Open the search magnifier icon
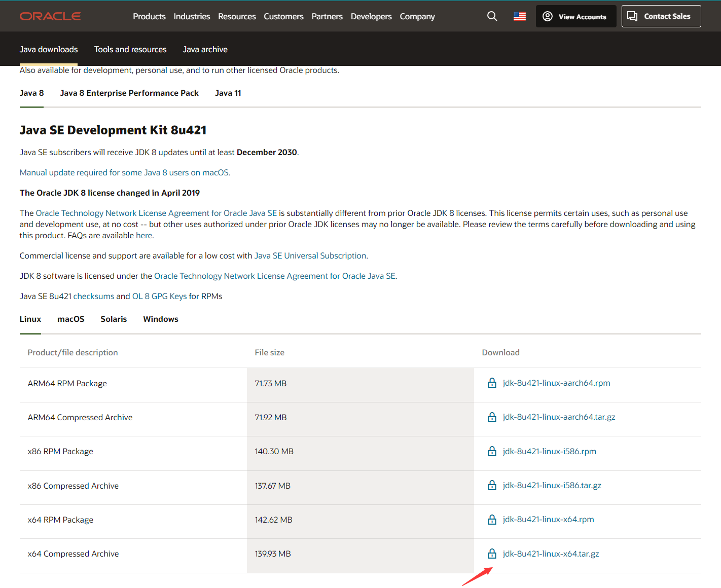The width and height of the screenshot is (721, 588). (x=492, y=16)
